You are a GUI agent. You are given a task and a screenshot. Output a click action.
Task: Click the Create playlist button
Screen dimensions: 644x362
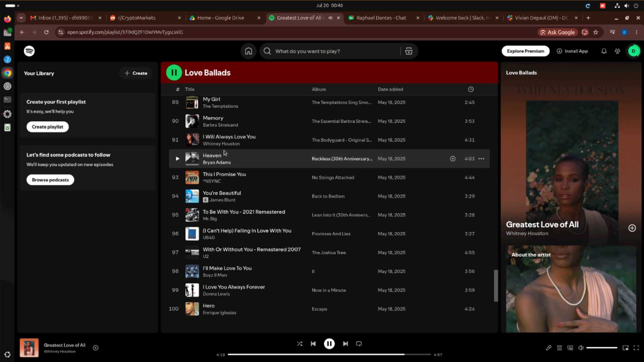47,127
